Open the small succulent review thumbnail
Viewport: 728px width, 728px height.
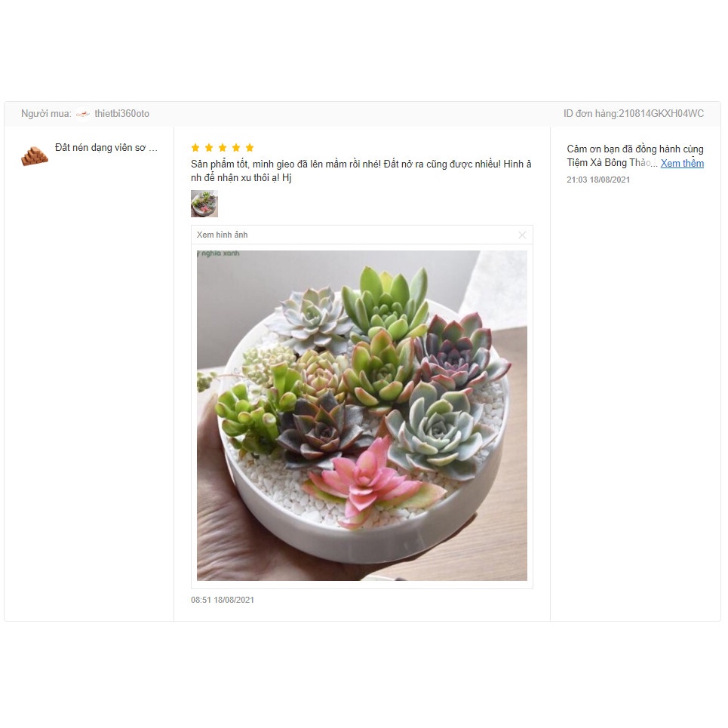[204, 204]
